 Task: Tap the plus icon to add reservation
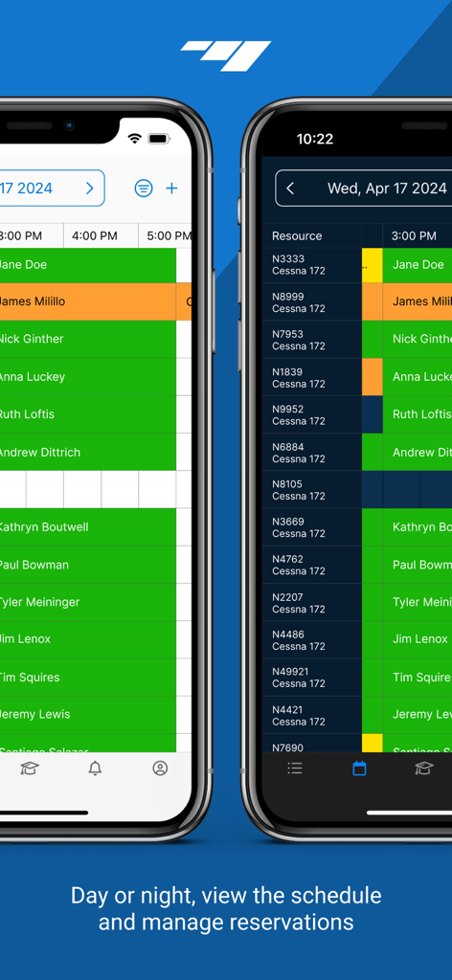[172, 189]
